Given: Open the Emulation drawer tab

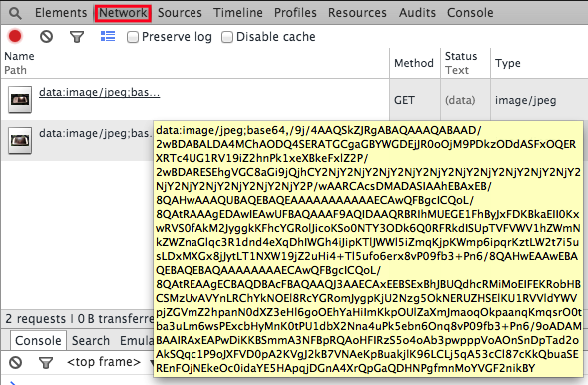Looking at the screenshot, I should (x=137, y=341).
